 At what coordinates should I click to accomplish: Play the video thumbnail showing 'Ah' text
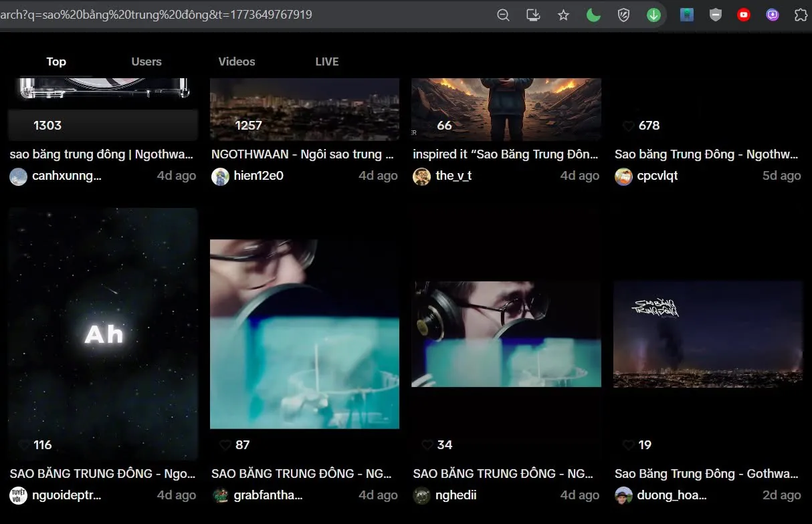coord(104,334)
